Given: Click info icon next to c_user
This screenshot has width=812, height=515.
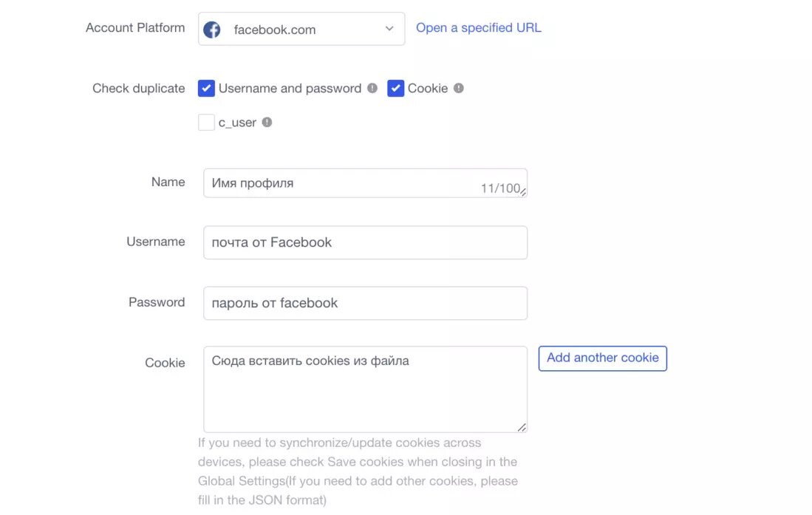Looking at the screenshot, I should (267, 122).
